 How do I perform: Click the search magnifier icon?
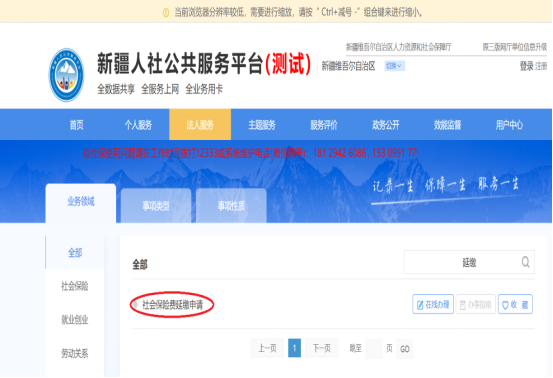[x=525, y=262]
